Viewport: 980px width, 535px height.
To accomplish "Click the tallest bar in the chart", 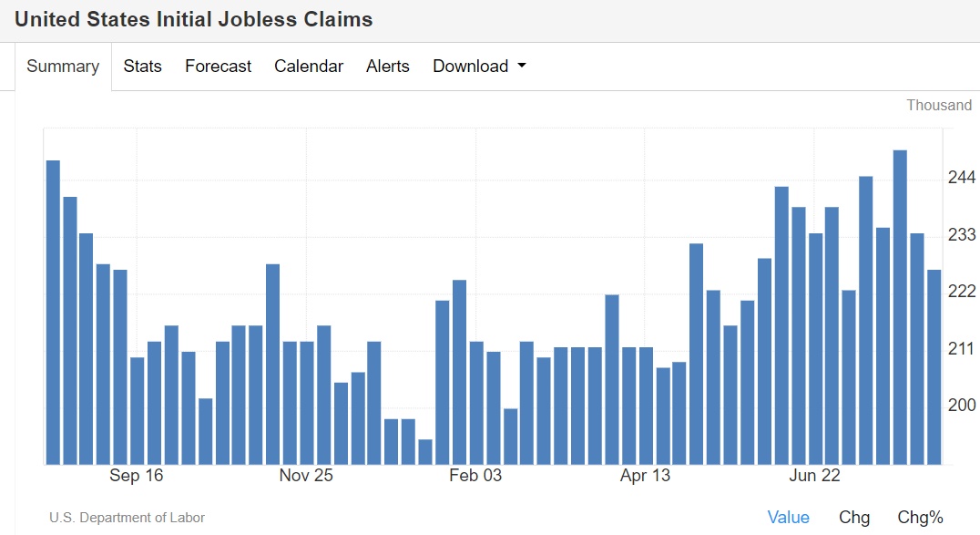I will coord(900,307).
